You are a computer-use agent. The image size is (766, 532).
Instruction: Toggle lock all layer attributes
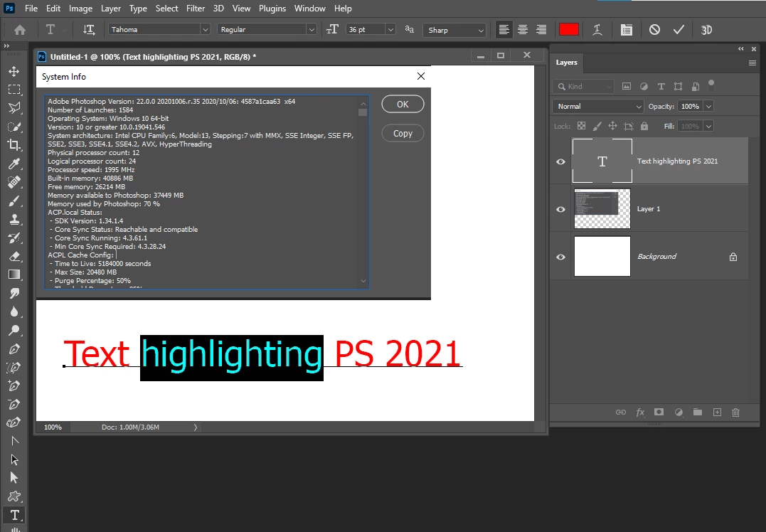click(644, 126)
